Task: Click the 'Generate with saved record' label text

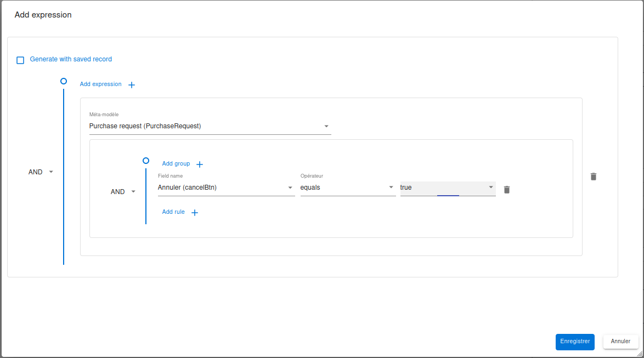Action: (x=71, y=59)
